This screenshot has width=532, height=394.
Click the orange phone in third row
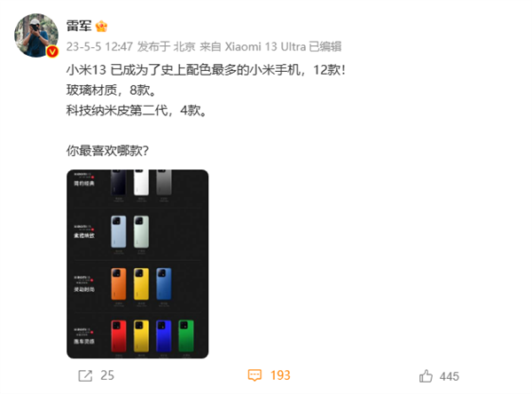[119, 284]
